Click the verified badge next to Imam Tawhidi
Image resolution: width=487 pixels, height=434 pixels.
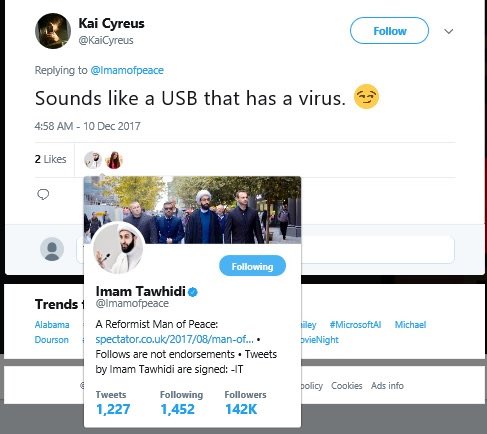193,292
